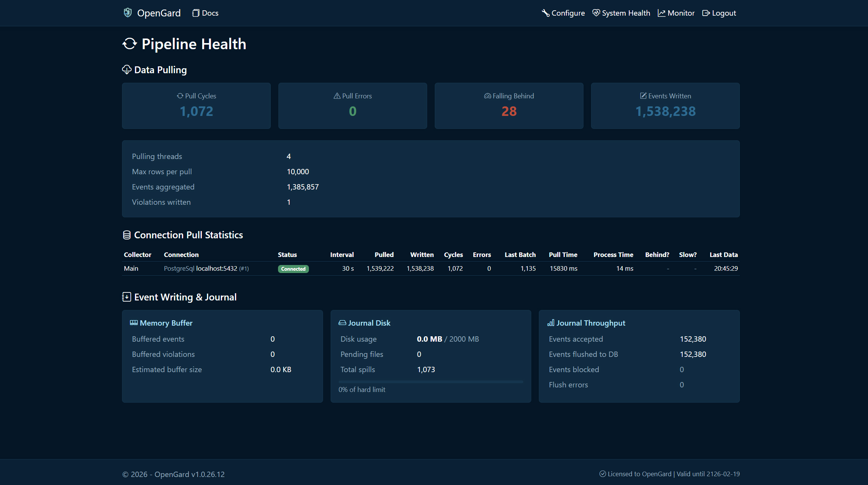Click the disk icon beside Journal Disk

click(342, 323)
